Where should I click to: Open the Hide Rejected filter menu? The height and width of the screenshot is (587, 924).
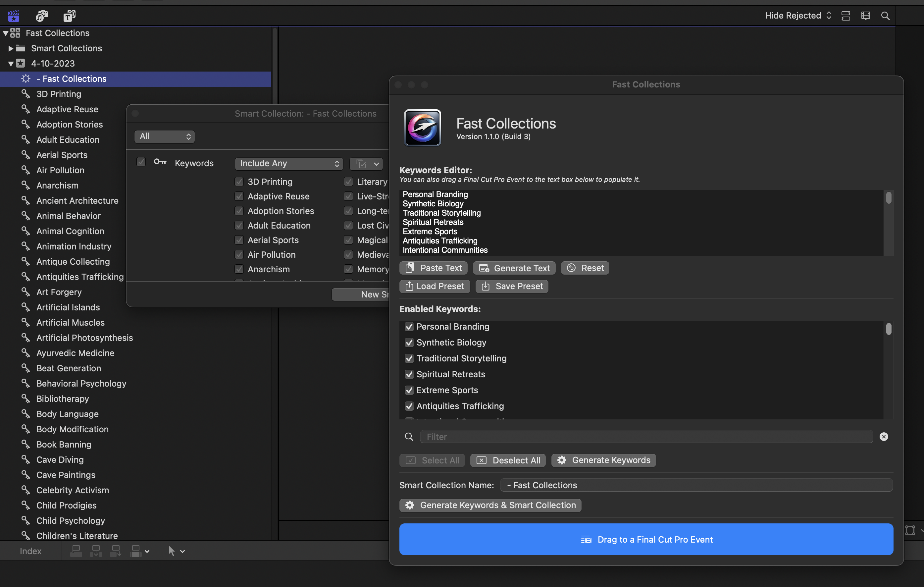pos(798,16)
